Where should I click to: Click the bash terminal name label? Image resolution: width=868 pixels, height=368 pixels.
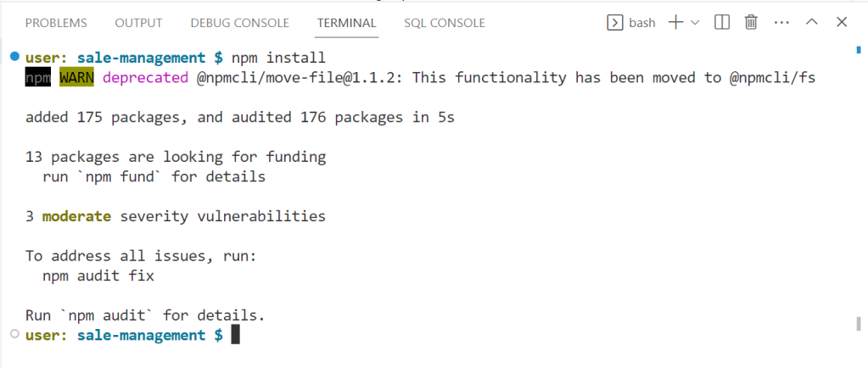(x=642, y=23)
